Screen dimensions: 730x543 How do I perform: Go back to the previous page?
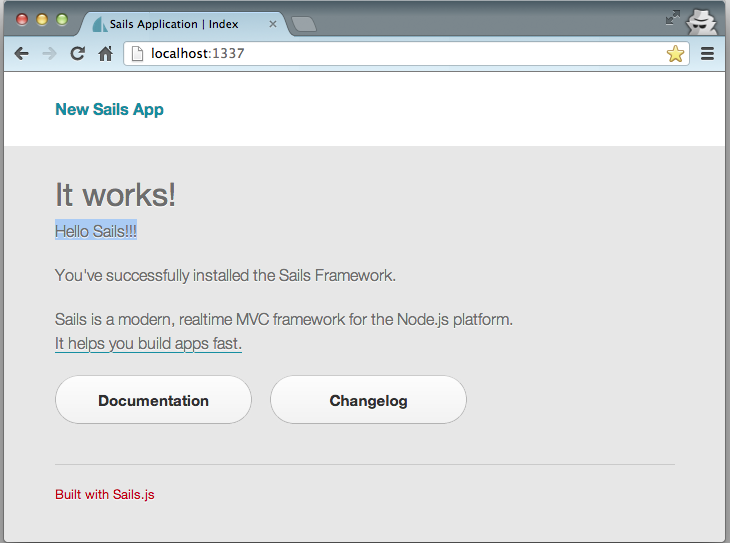click(21, 54)
